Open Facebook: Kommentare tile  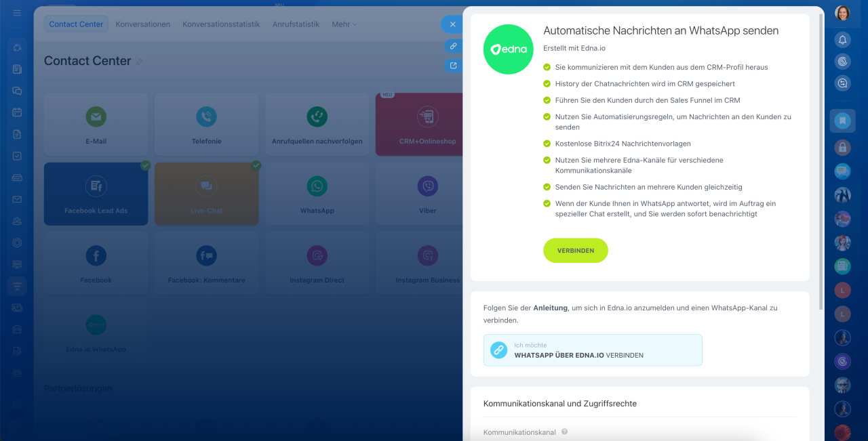pyautogui.click(x=206, y=263)
